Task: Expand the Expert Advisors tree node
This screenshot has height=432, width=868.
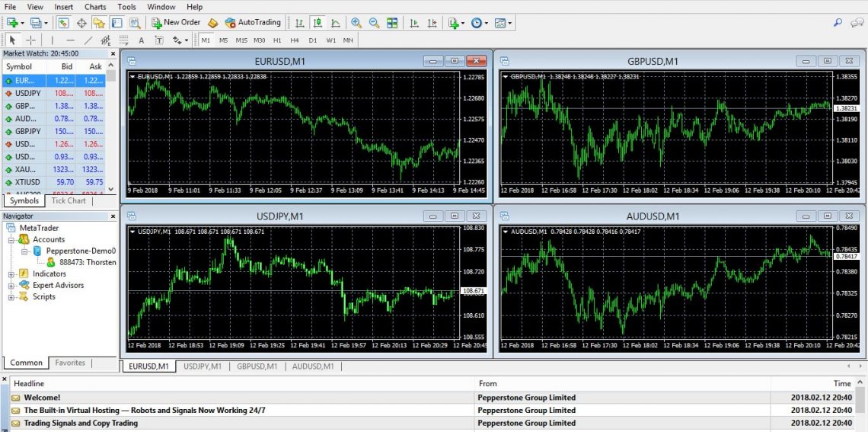Action: [11, 286]
